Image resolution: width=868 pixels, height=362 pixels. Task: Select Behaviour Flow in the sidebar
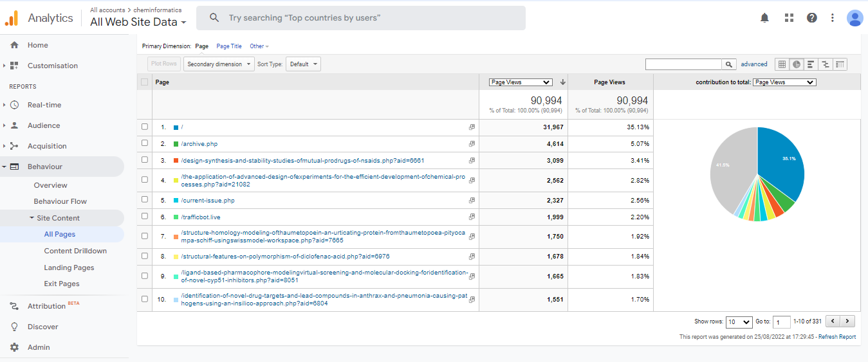(x=60, y=201)
